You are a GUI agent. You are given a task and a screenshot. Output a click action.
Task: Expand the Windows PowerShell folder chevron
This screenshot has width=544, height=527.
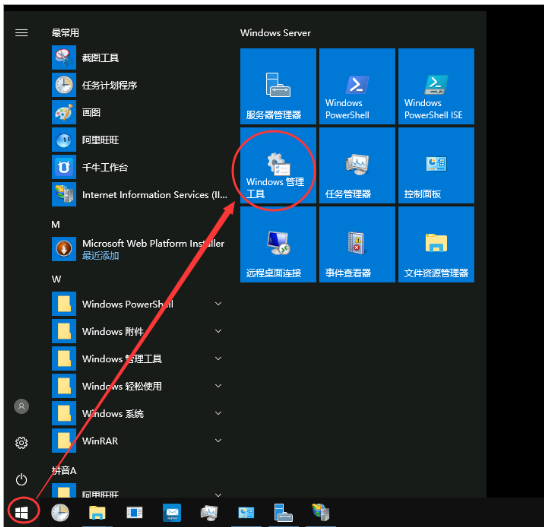218,304
